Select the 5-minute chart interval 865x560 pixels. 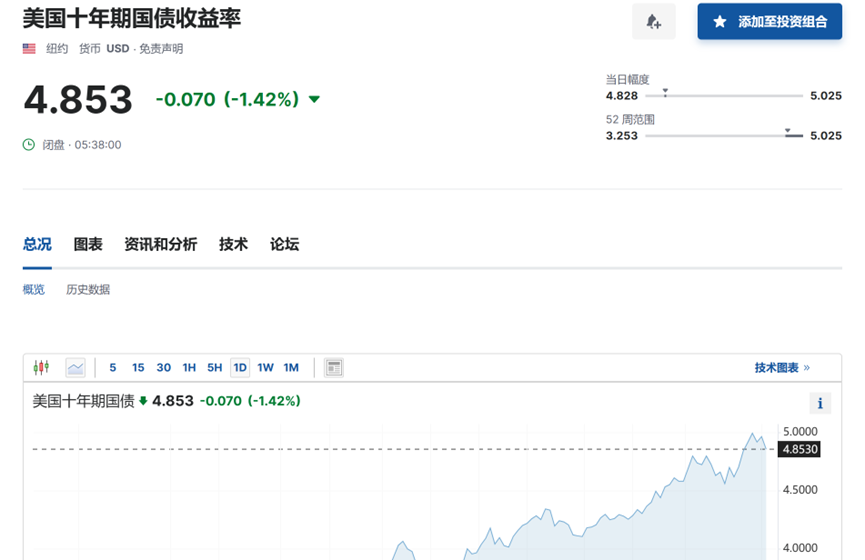point(113,368)
